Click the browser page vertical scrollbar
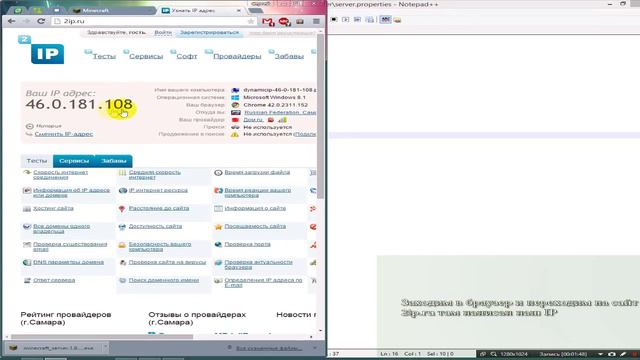Viewport: 640px width, 360px height. (x=320, y=116)
